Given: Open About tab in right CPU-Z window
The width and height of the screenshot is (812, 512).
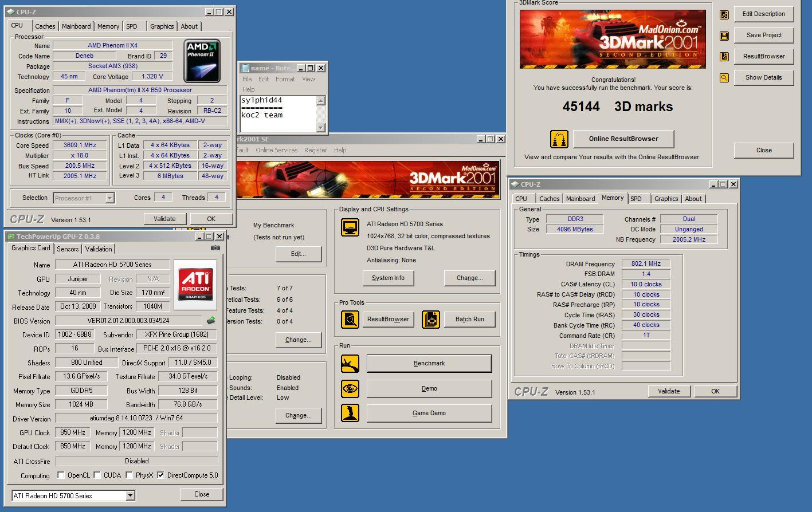Looking at the screenshot, I should tap(693, 199).
